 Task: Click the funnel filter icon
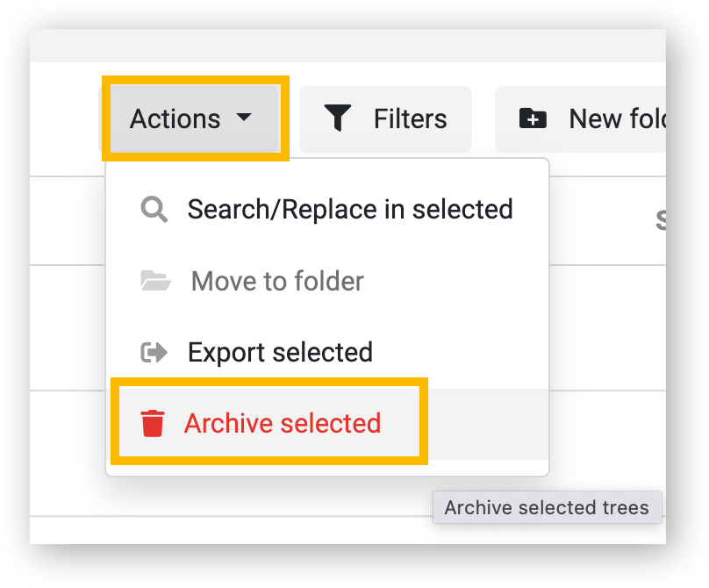pyautogui.click(x=337, y=118)
